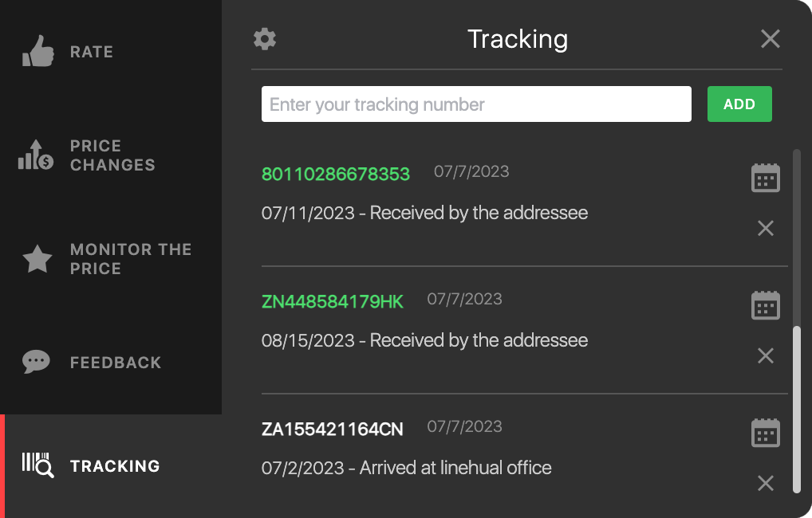Delete tracking entry ZN448584179HK
Screen dimensions: 812x518
[766, 356]
